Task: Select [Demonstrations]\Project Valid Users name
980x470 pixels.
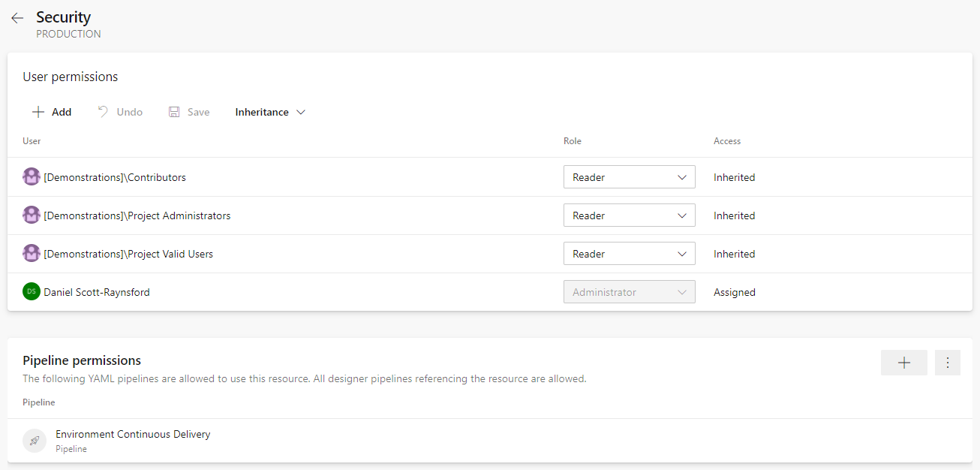Action: tap(128, 254)
